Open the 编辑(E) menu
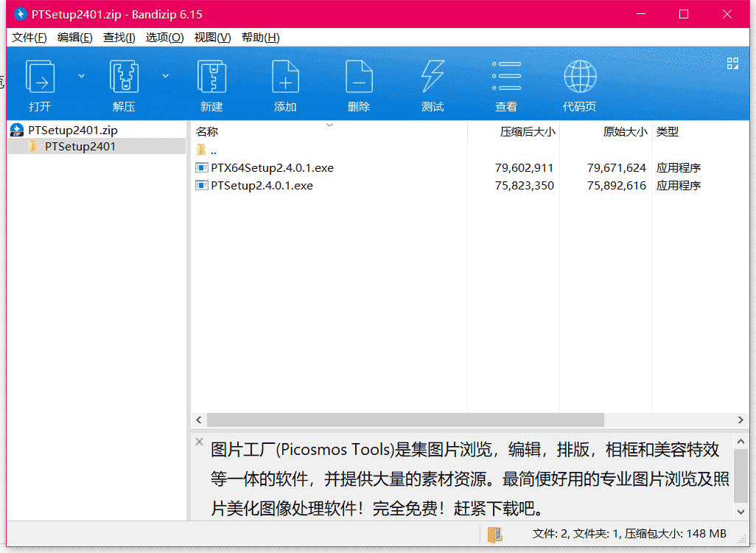The width and height of the screenshot is (756, 553). (74, 37)
